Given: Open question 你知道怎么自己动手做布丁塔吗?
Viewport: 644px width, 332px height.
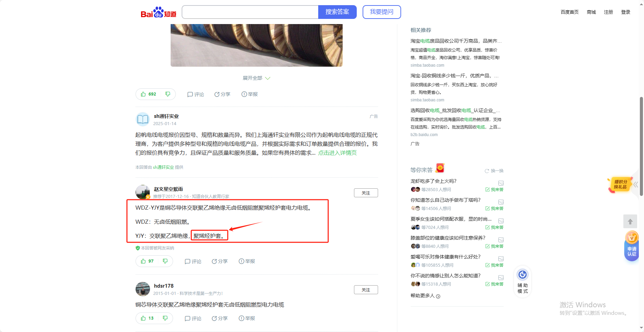Looking at the screenshot, I should (446, 200).
